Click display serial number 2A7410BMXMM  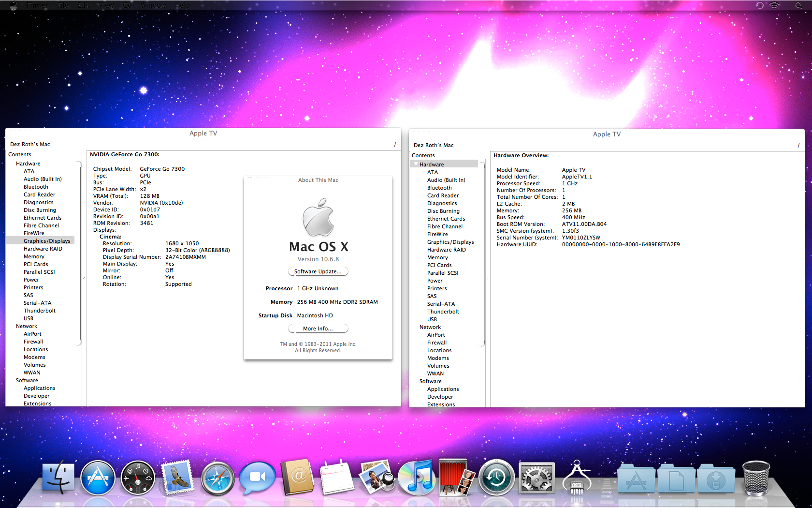[x=186, y=257]
